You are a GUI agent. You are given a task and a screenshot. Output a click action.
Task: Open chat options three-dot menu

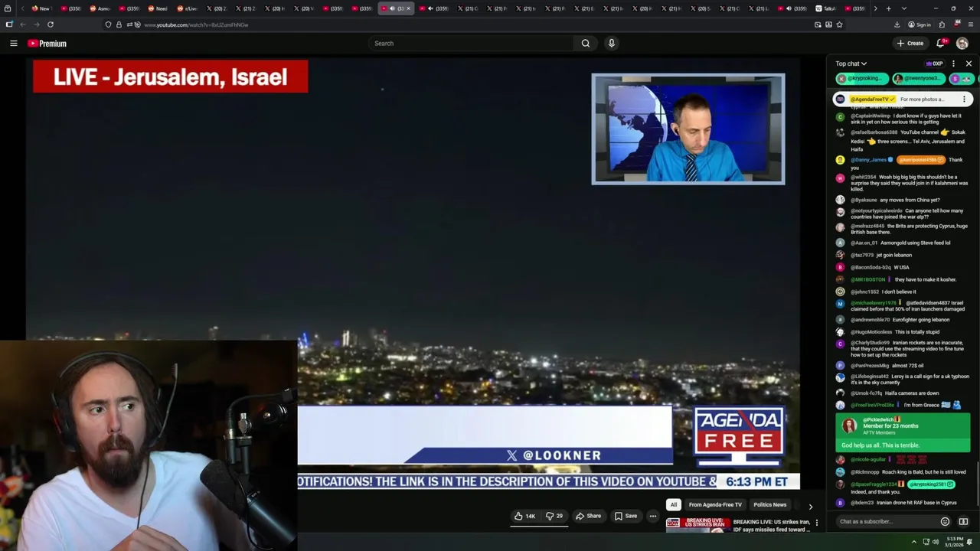tap(953, 64)
